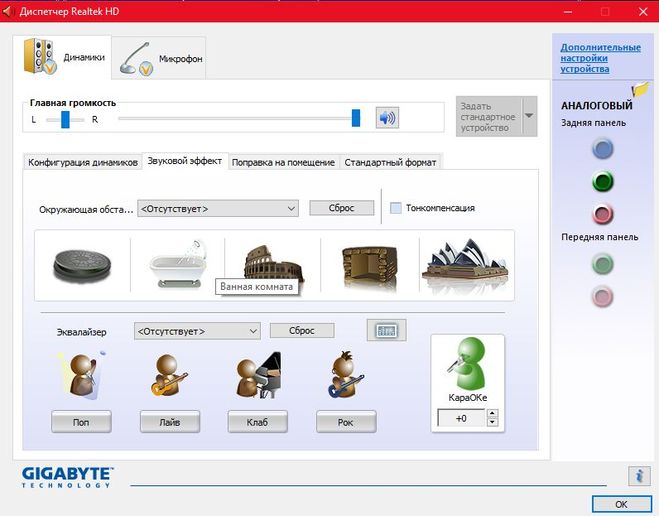Increase the KaraOKe key value
The width and height of the screenshot is (659, 516).
point(493,413)
